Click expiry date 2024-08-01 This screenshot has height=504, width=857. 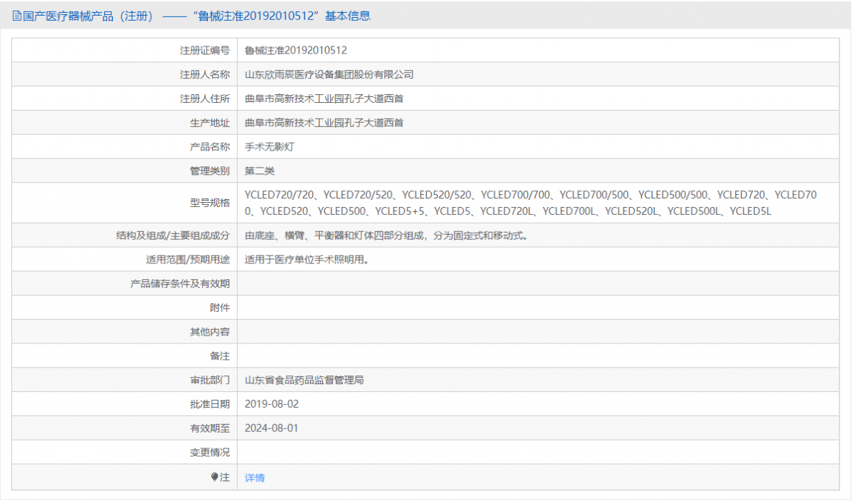(x=271, y=428)
